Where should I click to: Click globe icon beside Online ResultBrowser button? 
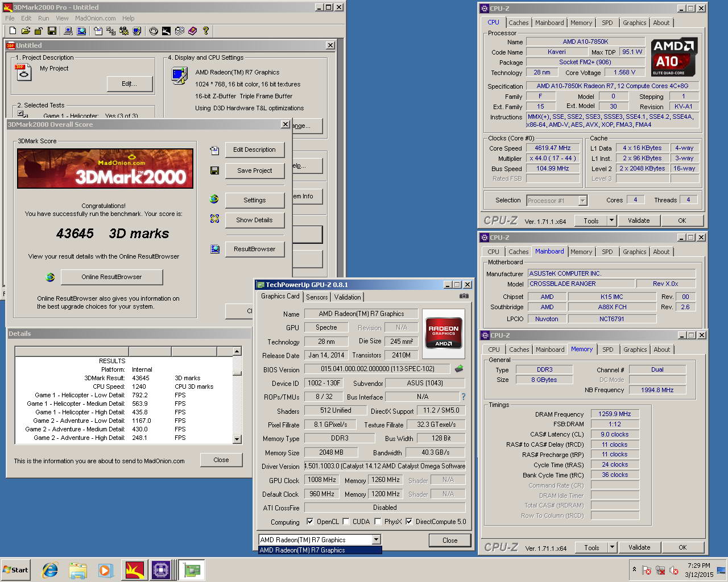pyautogui.click(x=50, y=277)
